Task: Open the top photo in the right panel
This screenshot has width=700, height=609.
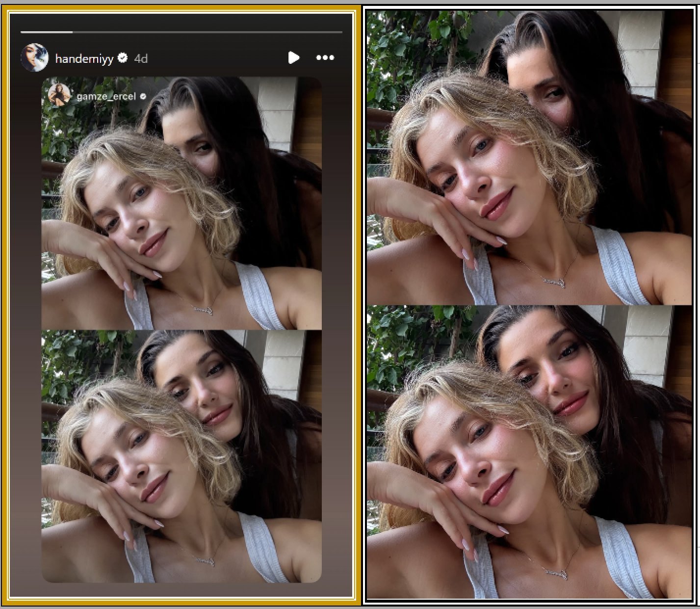Action: pos(529,157)
